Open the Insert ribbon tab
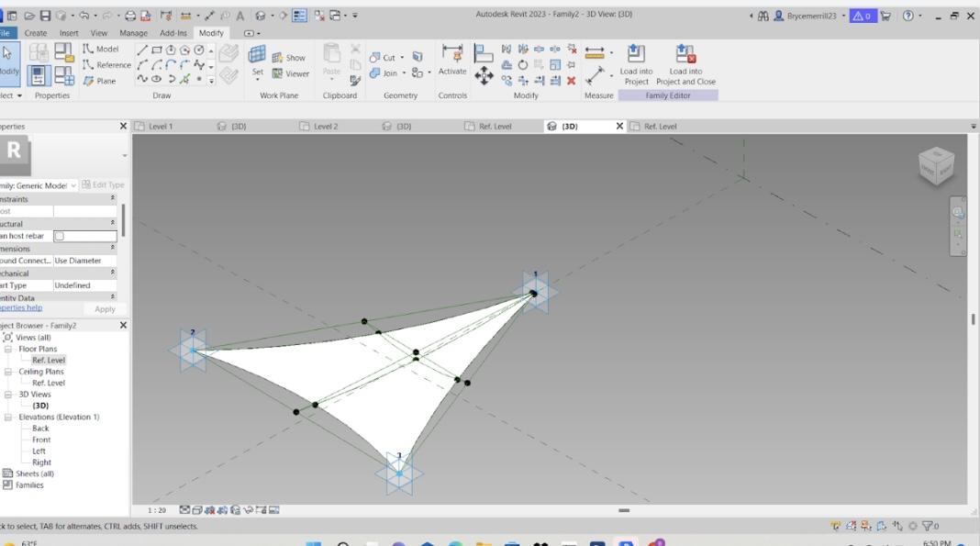980x546 pixels. pos(69,33)
